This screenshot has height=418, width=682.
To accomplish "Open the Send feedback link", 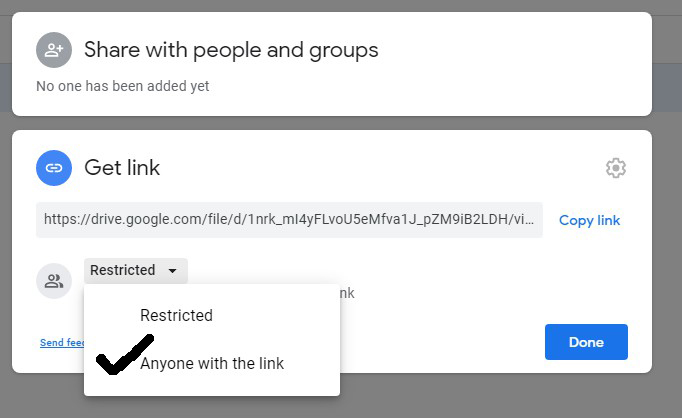I will (x=62, y=343).
